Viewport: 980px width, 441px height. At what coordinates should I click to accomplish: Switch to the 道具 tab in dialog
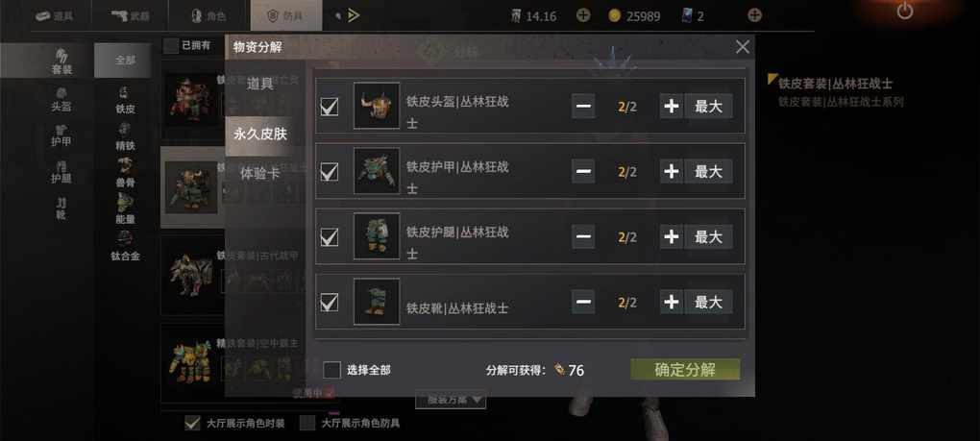tap(260, 84)
